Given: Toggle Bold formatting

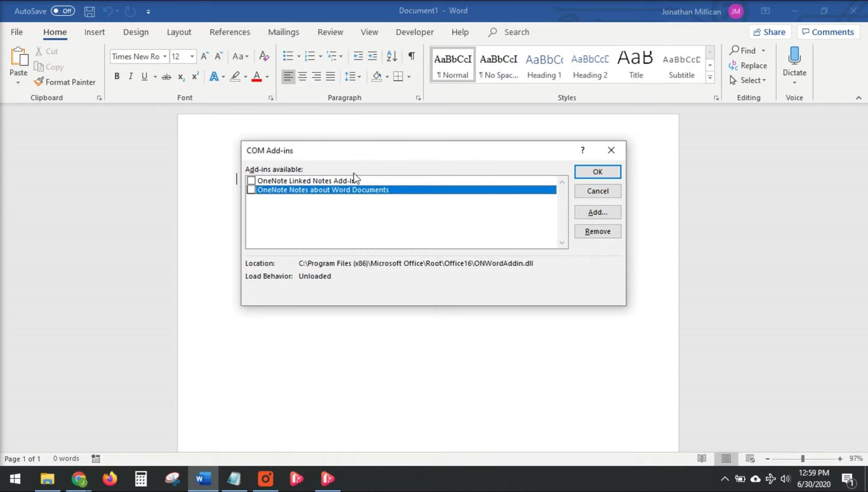Looking at the screenshot, I should point(117,76).
